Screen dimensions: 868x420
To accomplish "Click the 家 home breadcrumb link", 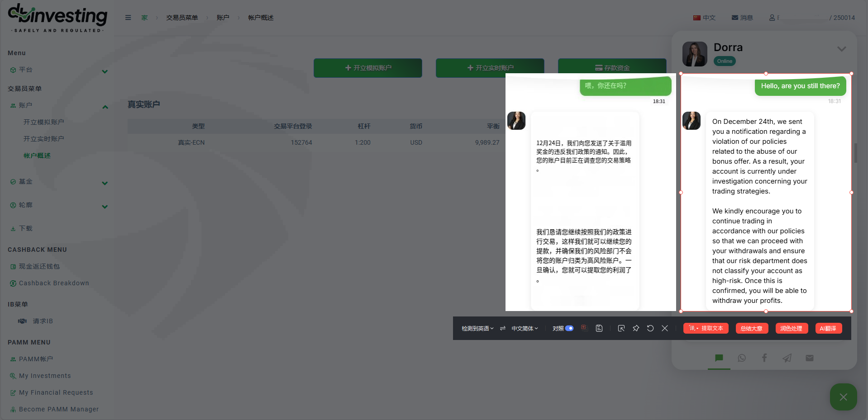I will click(x=144, y=18).
